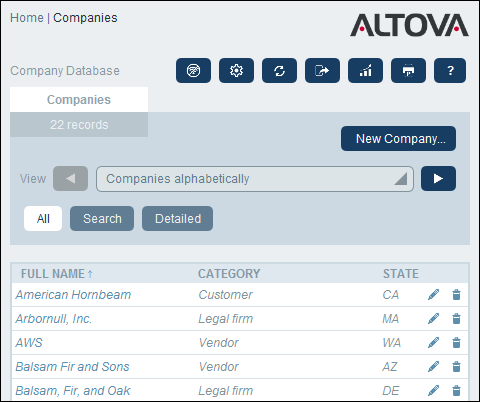Select the Companies tab
The width and height of the screenshot is (480, 402).
click(x=79, y=100)
